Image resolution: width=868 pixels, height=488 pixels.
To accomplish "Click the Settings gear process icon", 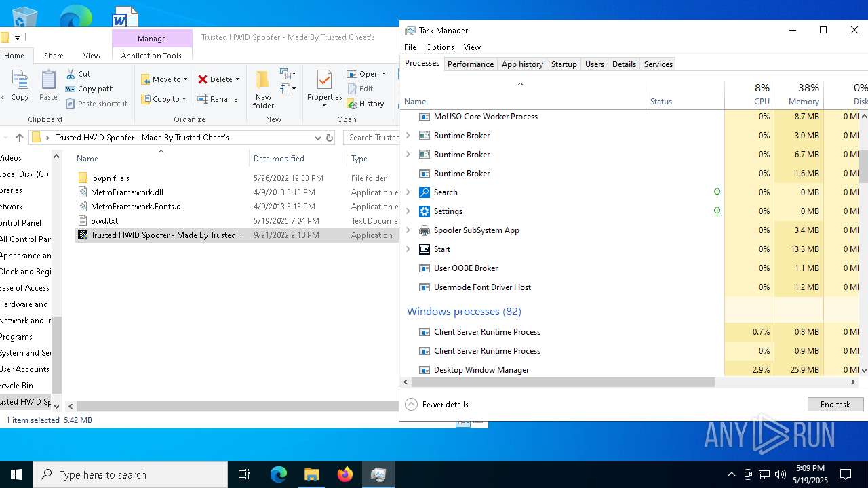I will point(425,211).
